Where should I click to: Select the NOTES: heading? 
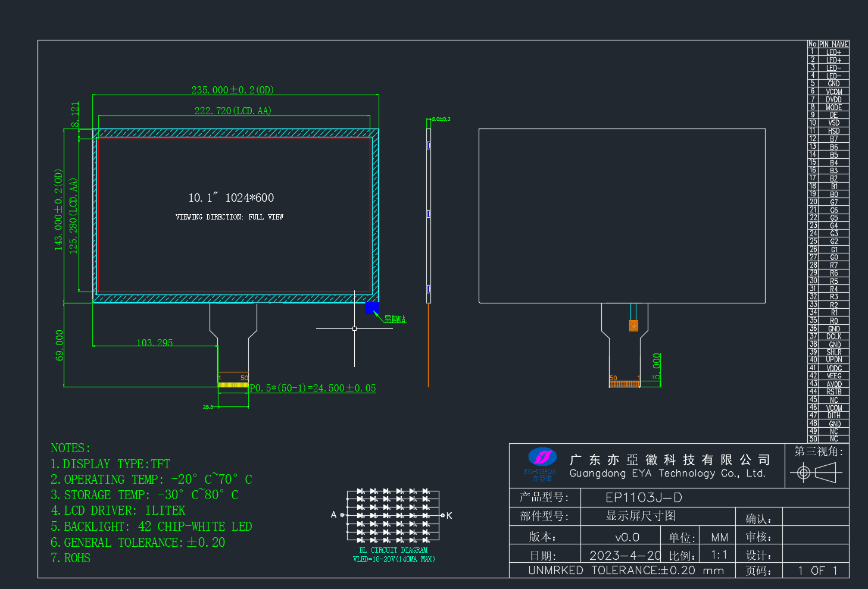[70, 448]
